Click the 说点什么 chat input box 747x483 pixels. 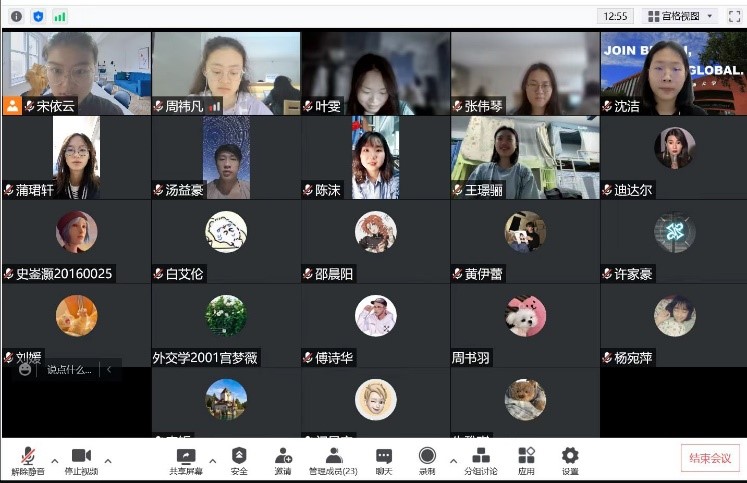[70, 370]
